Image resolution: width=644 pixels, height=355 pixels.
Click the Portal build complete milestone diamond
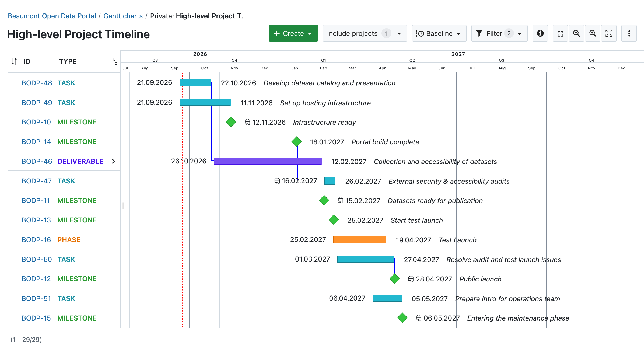(297, 142)
